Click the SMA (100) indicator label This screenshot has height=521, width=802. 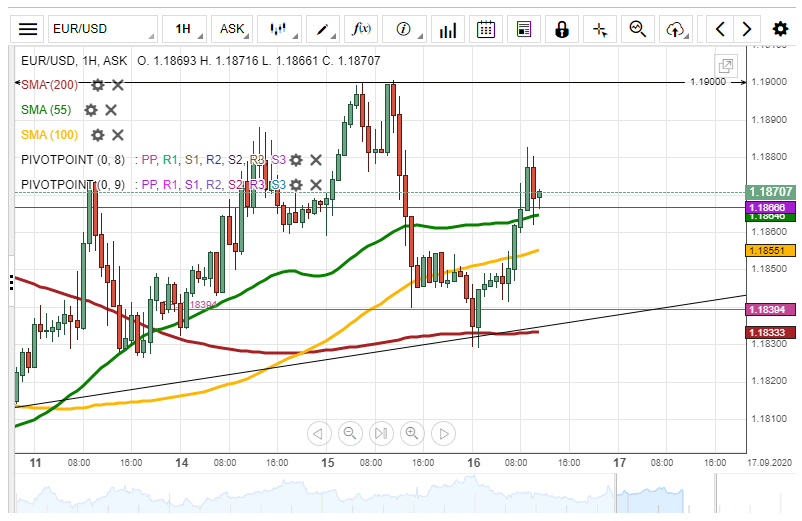50,135
